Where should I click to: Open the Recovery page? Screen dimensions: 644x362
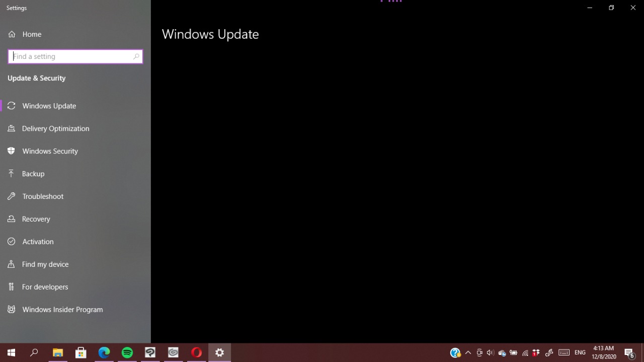pos(75,219)
